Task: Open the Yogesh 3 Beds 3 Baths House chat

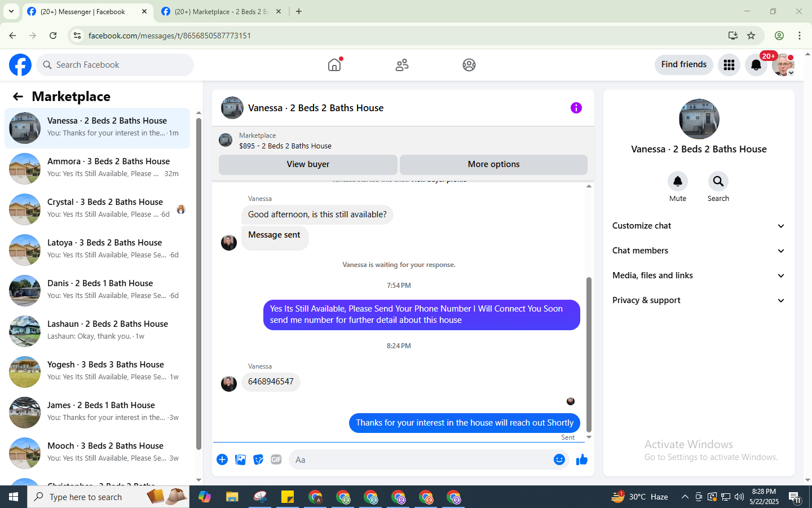Action: (97, 372)
